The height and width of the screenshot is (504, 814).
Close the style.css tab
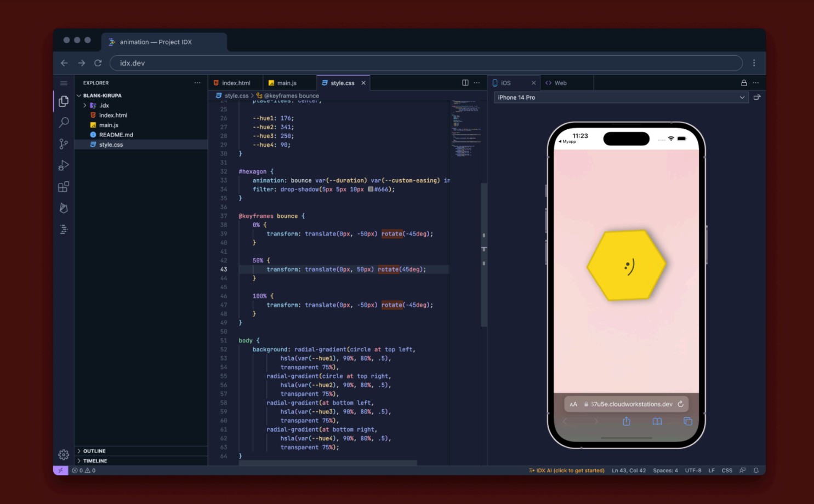pyautogui.click(x=363, y=83)
